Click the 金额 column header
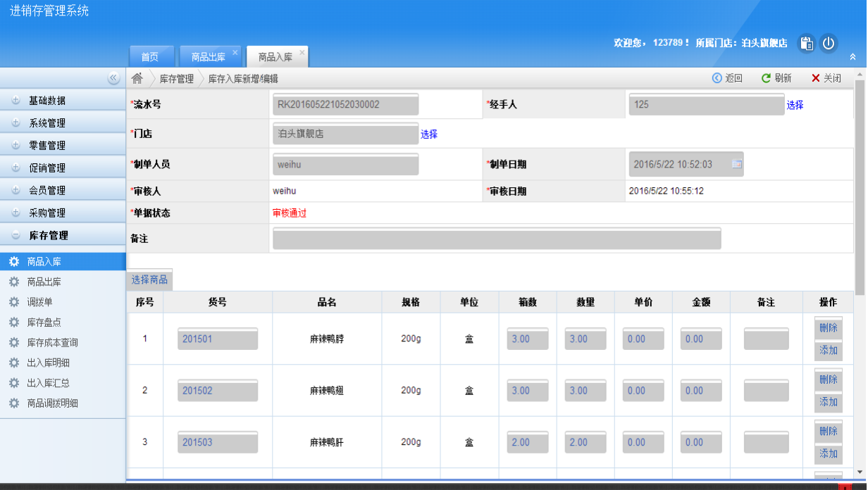The width and height of the screenshot is (868, 490). click(701, 302)
